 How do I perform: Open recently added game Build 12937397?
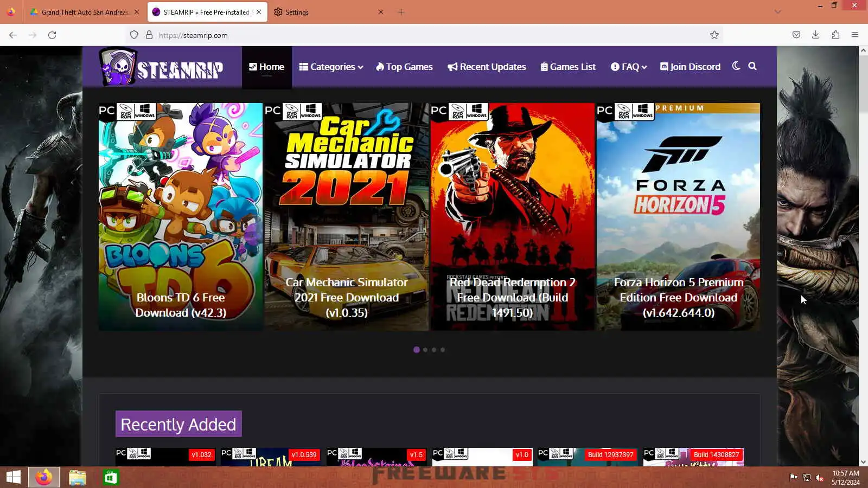(x=588, y=457)
